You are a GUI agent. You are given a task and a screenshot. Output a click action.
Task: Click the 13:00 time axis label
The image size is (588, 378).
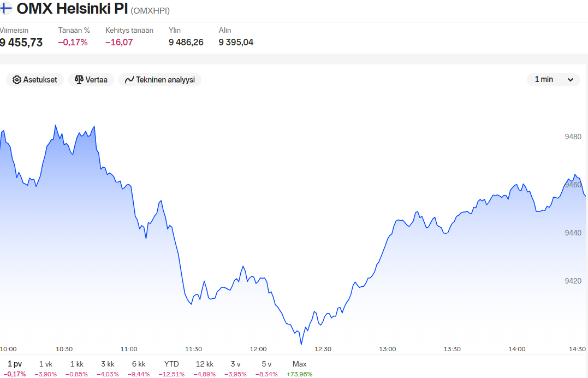point(388,349)
